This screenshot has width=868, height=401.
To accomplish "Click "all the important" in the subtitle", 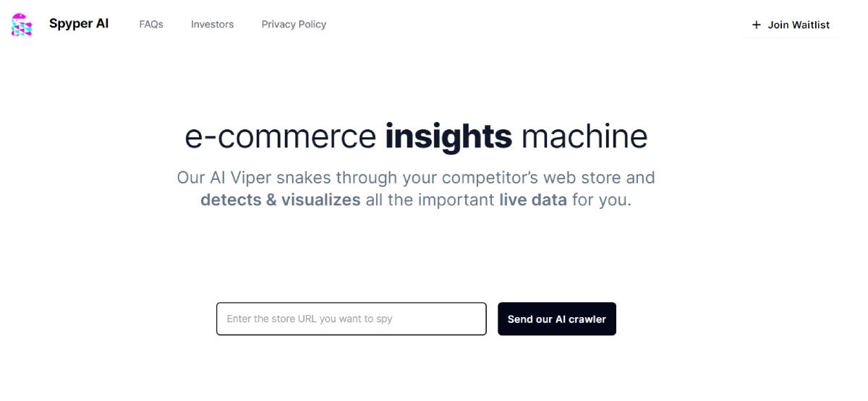I will click(430, 199).
